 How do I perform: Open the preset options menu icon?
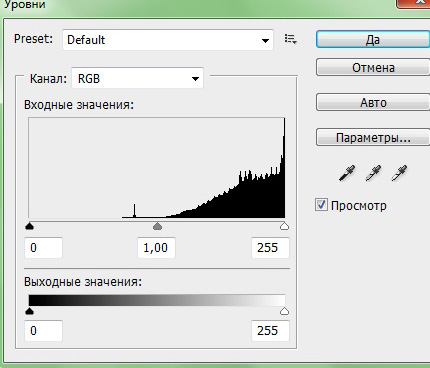click(291, 39)
